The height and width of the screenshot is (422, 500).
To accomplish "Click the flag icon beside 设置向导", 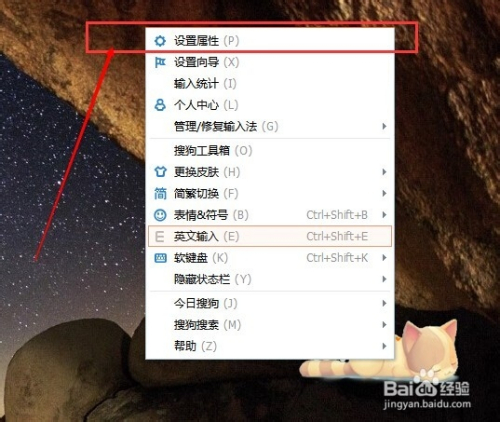I will pyautogui.click(x=160, y=62).
